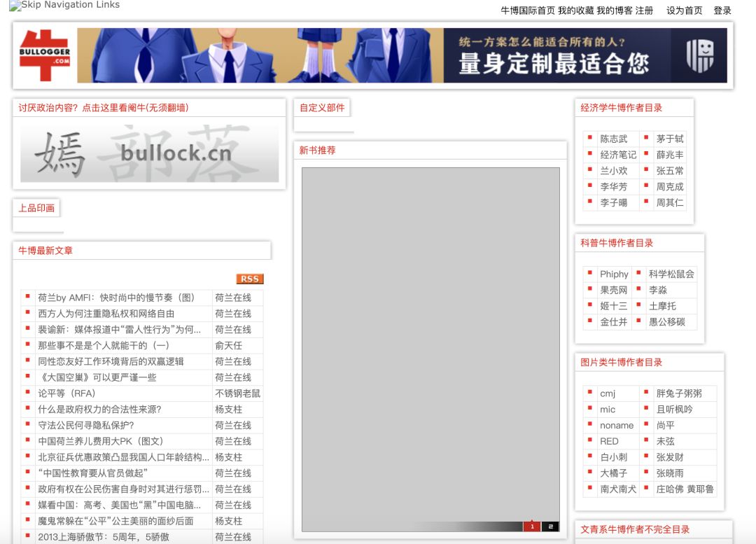Image resolution: width=756 pixels, height=544 pixels.
Task: Open 我的收藏 in top navigation
Action: point(576,11)
